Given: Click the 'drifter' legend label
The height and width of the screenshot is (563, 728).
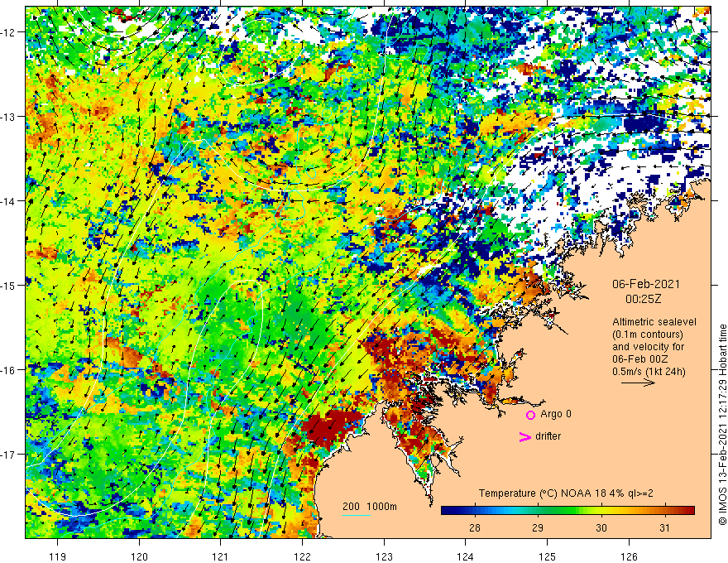Looking at the screenshot, I should click(x=548, y=436).
